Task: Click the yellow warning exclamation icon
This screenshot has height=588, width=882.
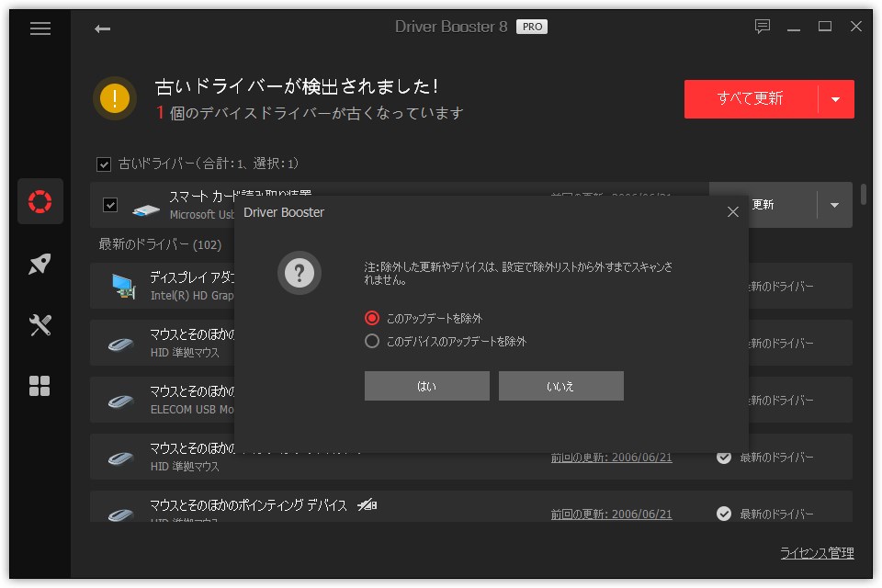Action: tap(115, 98)
